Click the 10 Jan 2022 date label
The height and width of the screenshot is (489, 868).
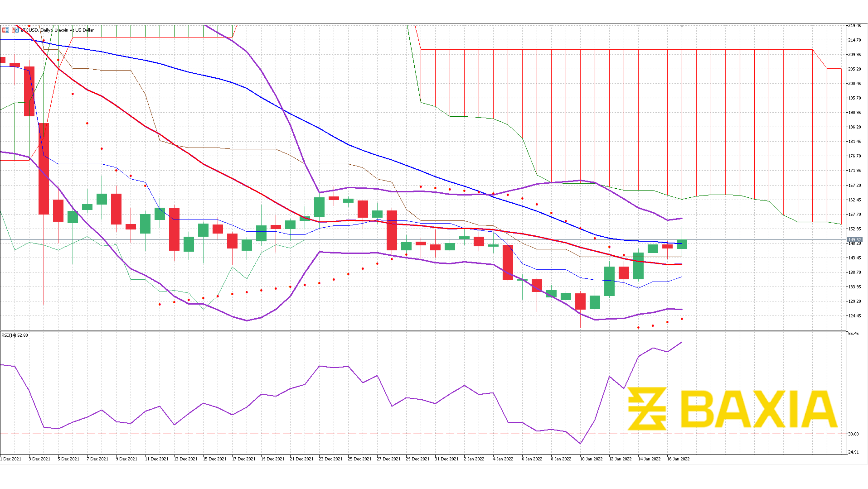coord(591,459)
